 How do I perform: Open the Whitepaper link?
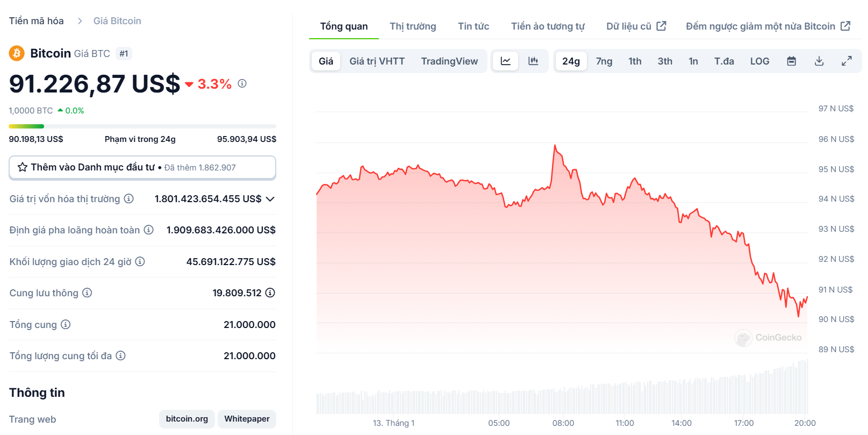pyautogui.click(x=247, y=419)
